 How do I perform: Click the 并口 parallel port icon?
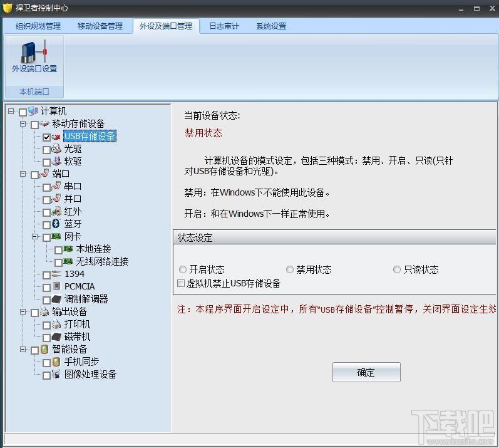coord(56,199)
